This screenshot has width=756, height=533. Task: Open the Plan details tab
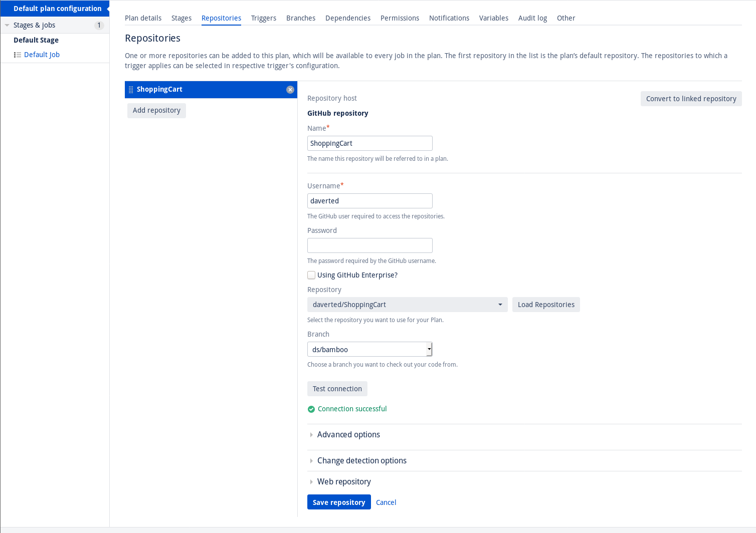(143, 18)
